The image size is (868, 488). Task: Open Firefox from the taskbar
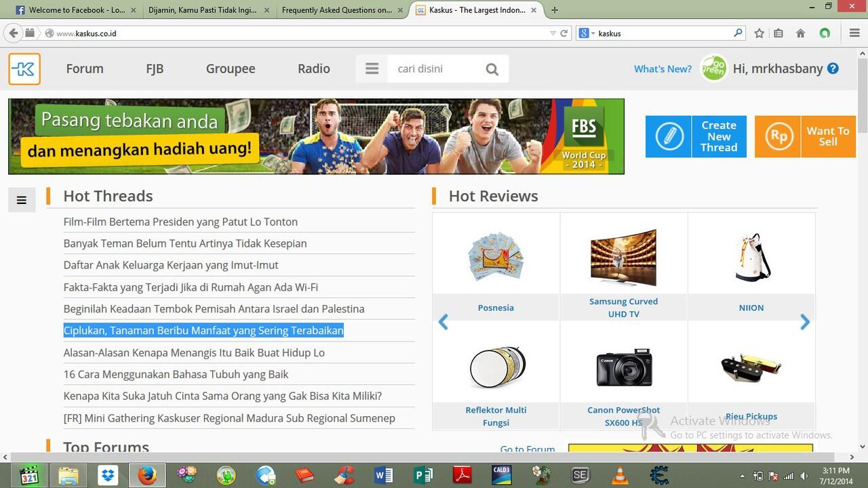pos(146,475)
